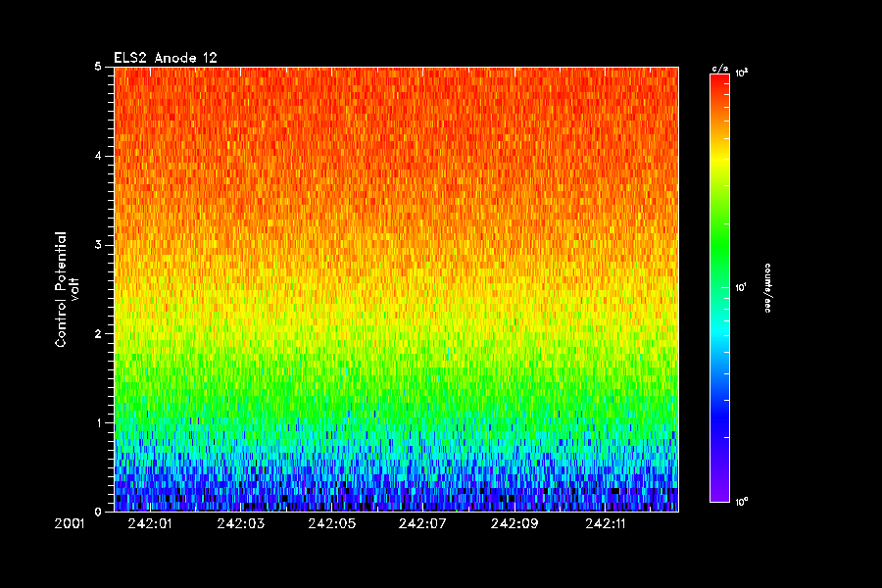Viewport: 882px width, 588px height.
Task: Click the time label '242:05'
Action: [332, 524]
